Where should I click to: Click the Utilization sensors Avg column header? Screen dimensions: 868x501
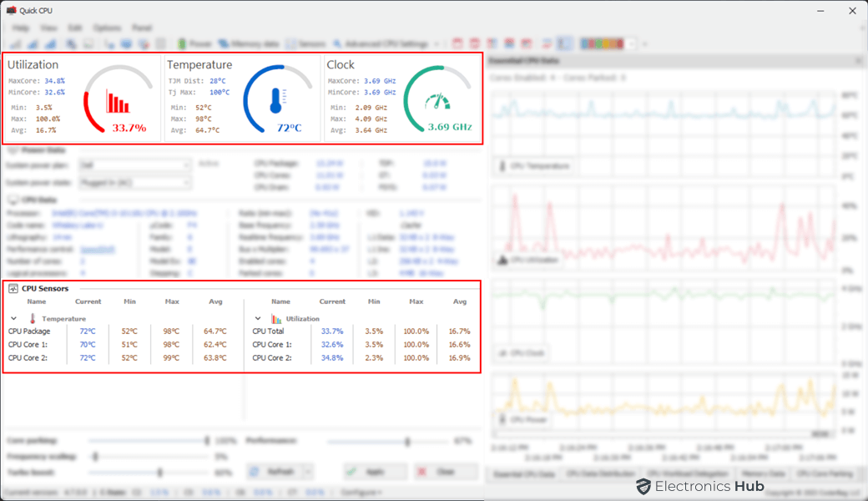460,301
